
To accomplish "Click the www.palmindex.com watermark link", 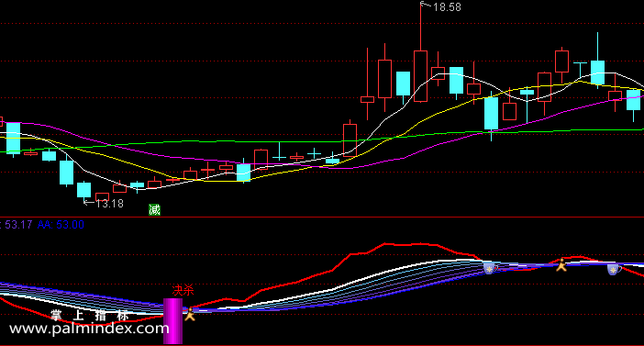I will pyautogui.click(x=89, y=329).
